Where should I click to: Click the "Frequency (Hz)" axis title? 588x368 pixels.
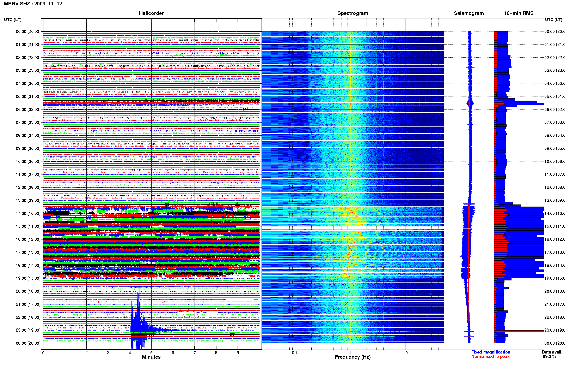[x=353, y=357]
